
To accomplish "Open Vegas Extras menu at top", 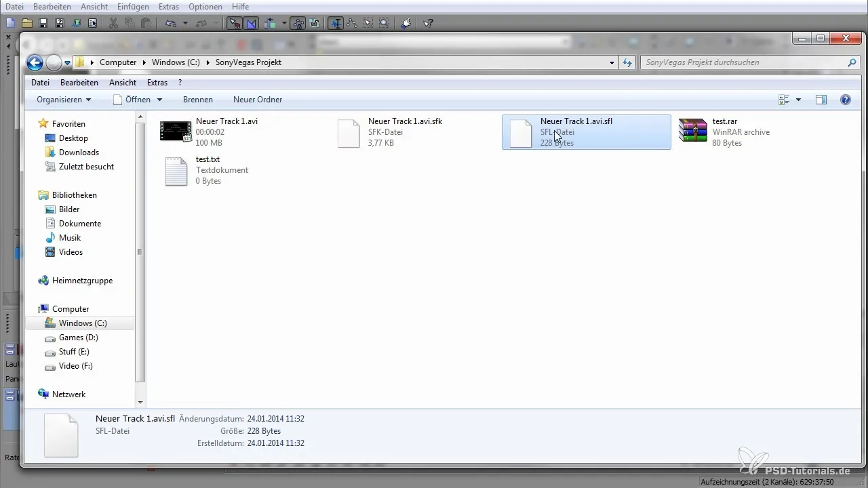I will point(167,6).
